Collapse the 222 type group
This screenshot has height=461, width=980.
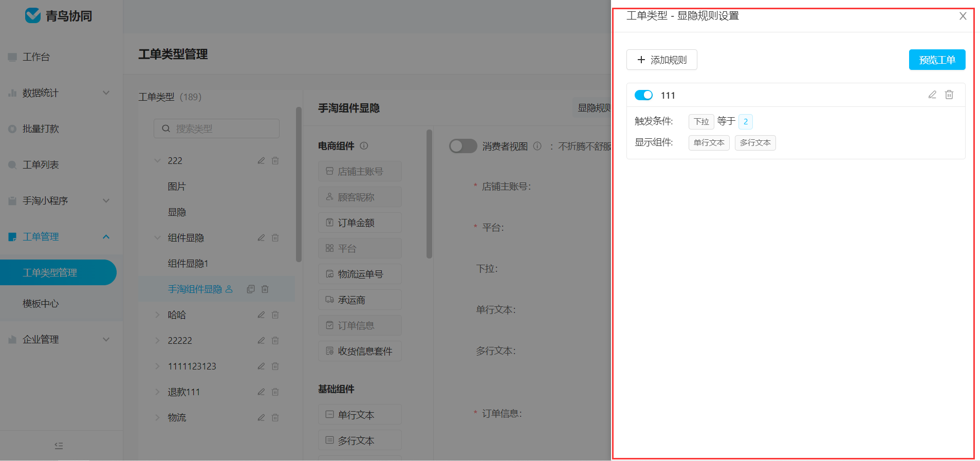[158, 160]
